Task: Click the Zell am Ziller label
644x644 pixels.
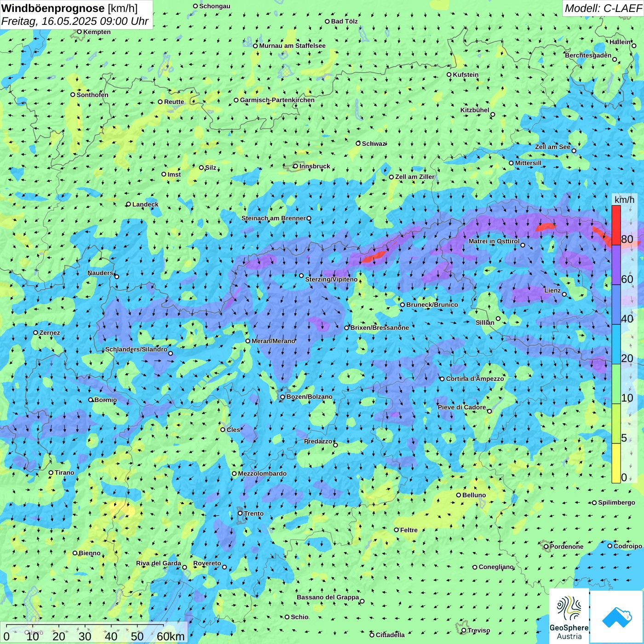Action: tap(414, 177)
